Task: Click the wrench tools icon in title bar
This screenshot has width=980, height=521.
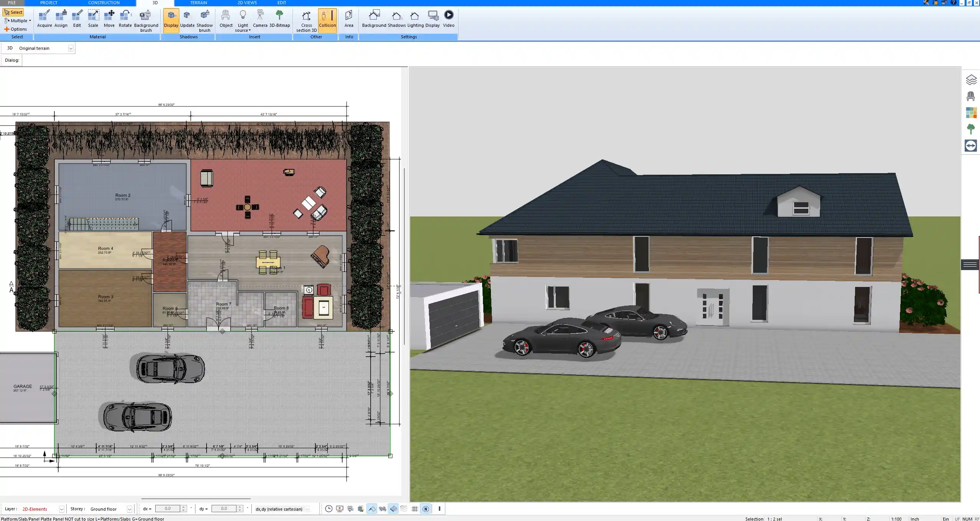Action: click(x=926, y=3)
